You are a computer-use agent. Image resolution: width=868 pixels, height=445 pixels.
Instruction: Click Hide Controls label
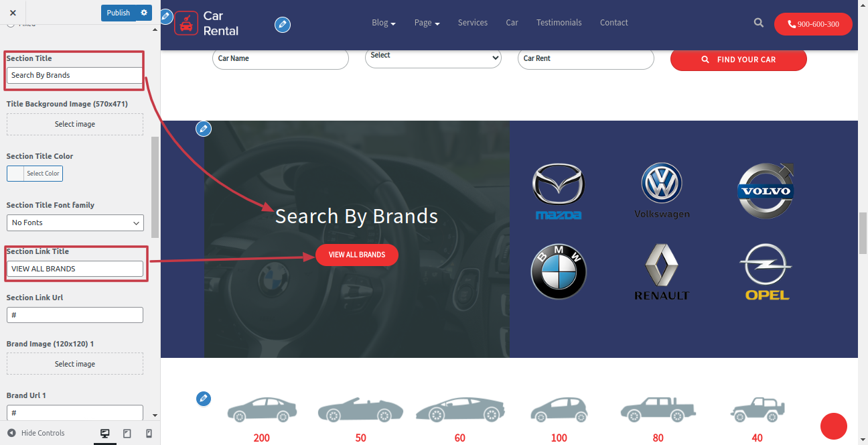43,433
